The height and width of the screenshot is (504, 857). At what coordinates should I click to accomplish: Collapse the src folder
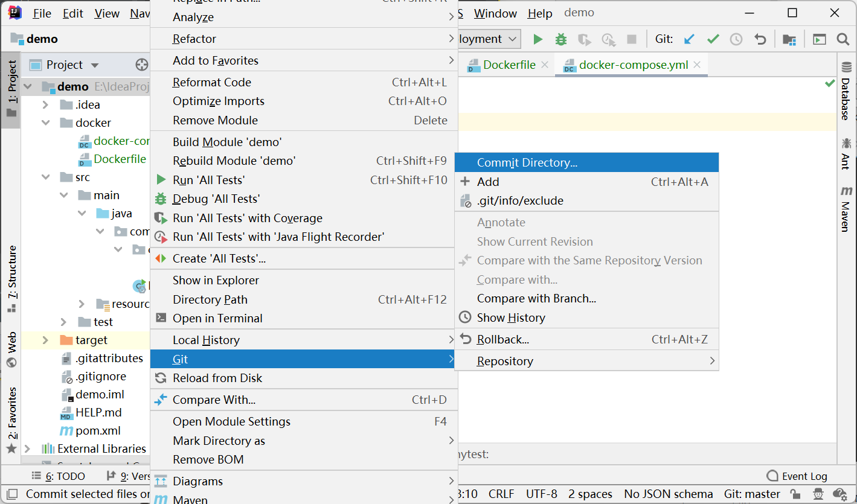pyautogui.click(x=45, y=177)
